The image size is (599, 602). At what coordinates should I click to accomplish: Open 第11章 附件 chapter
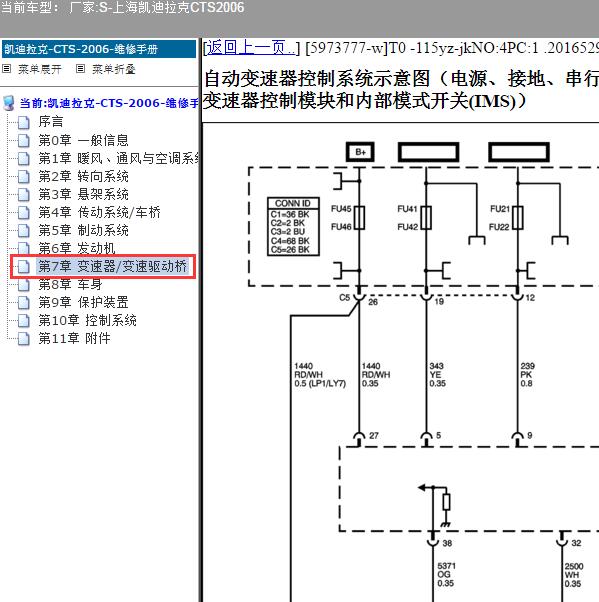(x=74, y=338)
